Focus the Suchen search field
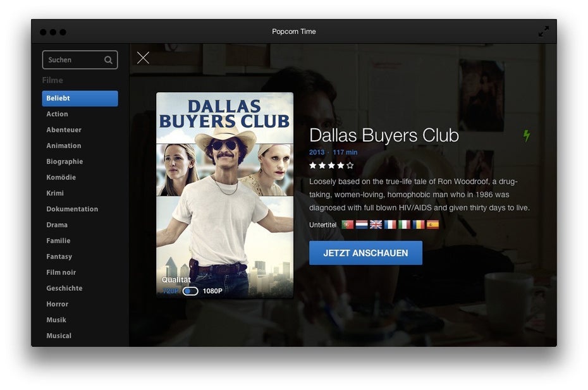 [80, 60]
